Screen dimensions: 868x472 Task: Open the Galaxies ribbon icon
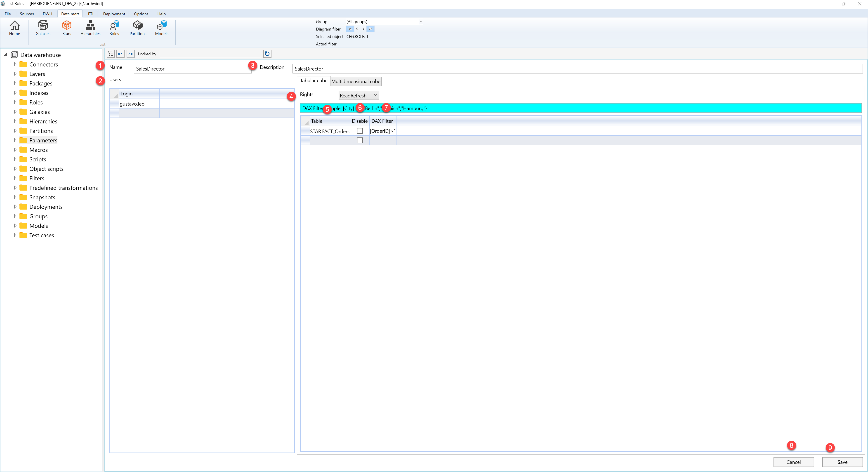click(43, 28)
